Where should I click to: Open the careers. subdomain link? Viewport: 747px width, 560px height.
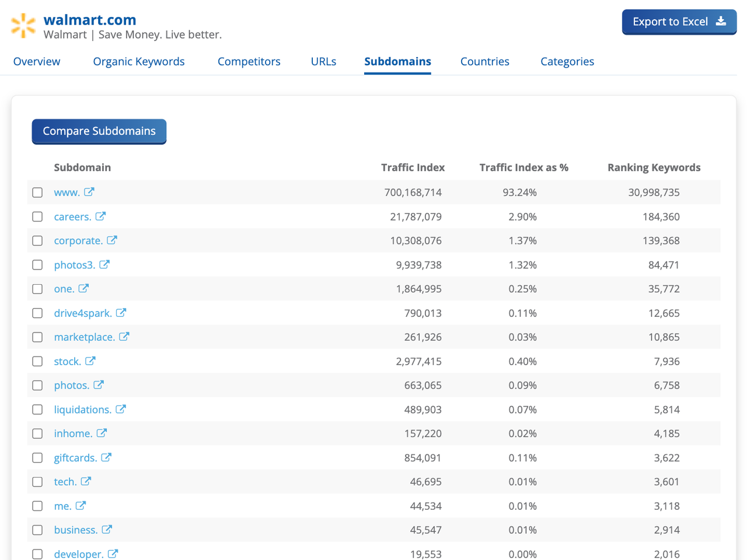click(x=72, y=216)
